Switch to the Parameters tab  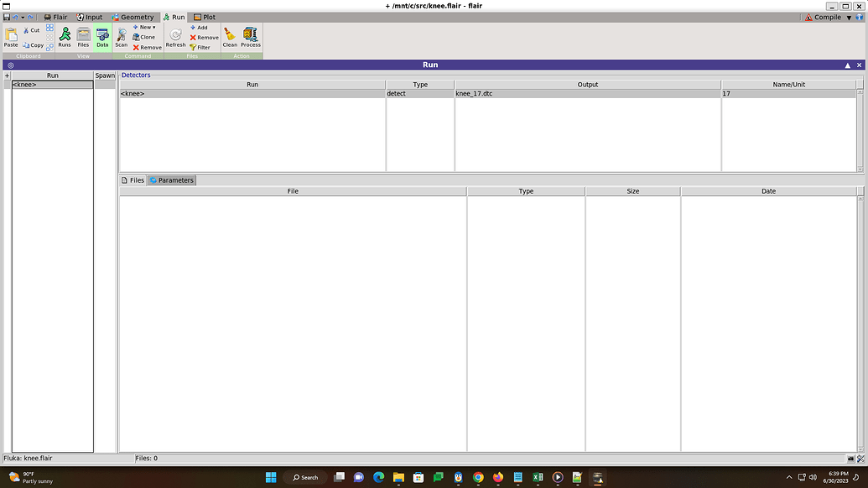point(172,180)
